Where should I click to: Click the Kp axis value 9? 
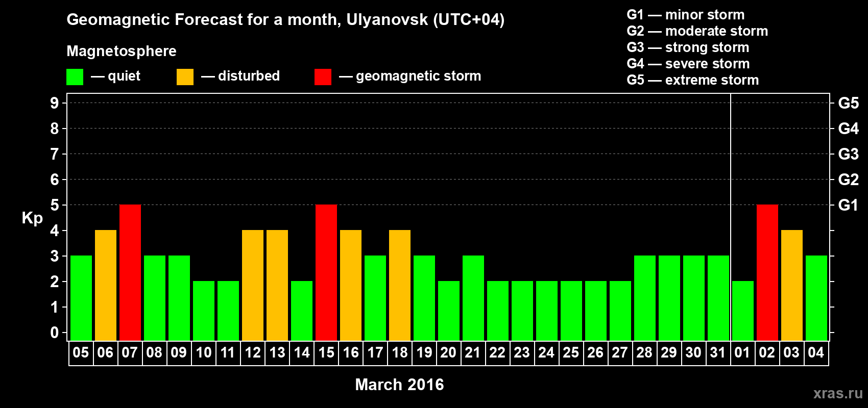point(55,103)
